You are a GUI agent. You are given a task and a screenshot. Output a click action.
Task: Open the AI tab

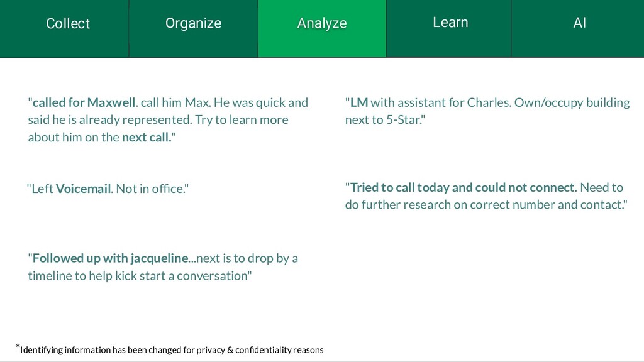[579, 23]
